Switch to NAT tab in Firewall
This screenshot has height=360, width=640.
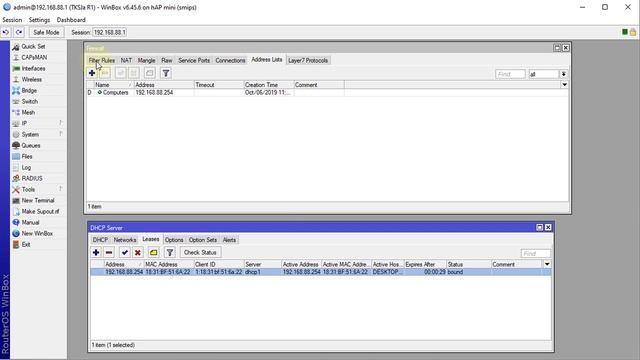pos(126,60)
